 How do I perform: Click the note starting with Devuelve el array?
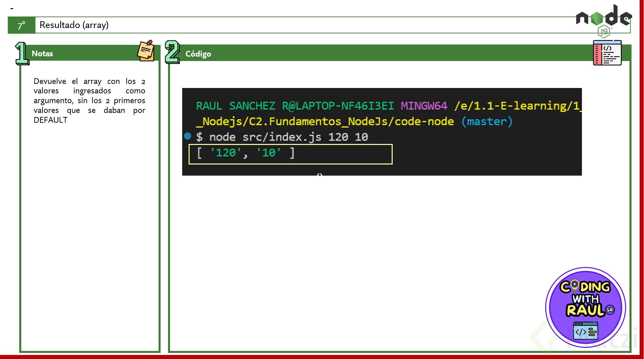[x=89, y=100]
